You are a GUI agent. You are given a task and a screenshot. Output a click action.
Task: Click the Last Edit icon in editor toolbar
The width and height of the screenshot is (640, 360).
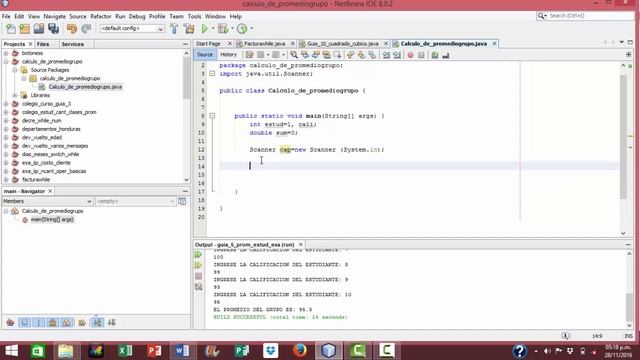tap(249, 55)
